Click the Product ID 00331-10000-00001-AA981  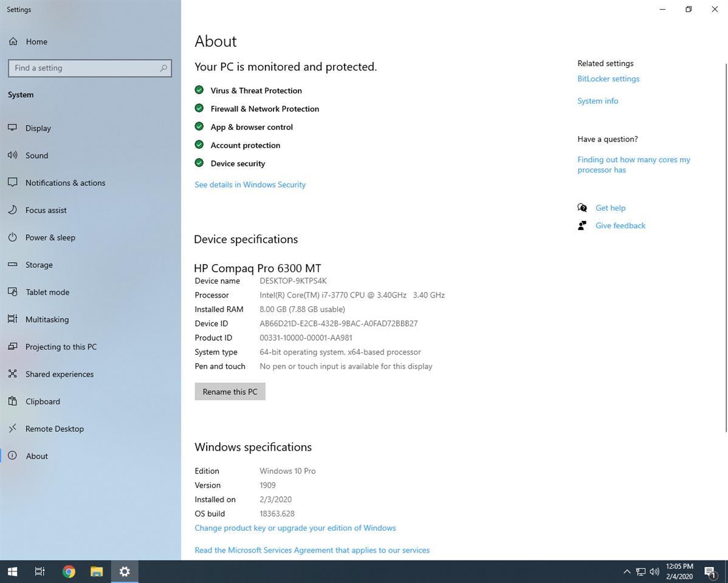point(306,338)
